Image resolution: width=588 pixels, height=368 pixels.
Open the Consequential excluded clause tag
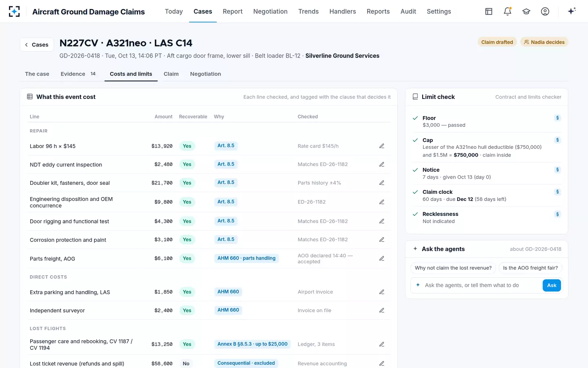(x=246, y=363)
